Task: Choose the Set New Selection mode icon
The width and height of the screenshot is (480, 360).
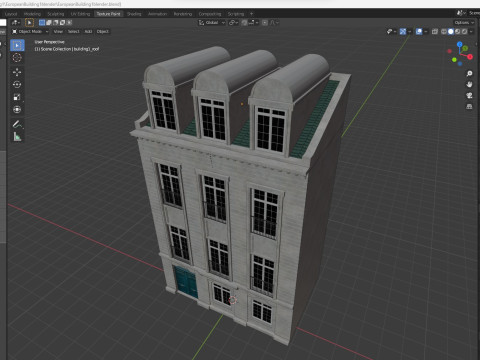Action: 42,23
